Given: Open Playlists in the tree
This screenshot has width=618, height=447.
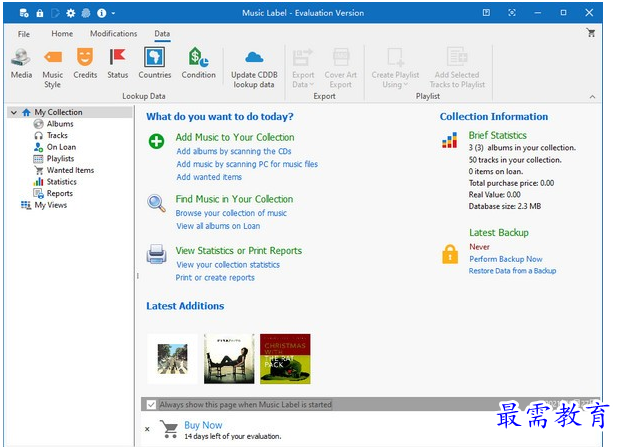Looking at the screenshot, I should [60, 158].
